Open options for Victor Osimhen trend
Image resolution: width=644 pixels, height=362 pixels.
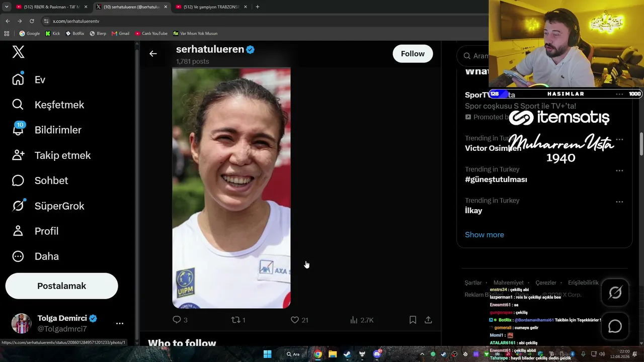click(x=619, y=139)
